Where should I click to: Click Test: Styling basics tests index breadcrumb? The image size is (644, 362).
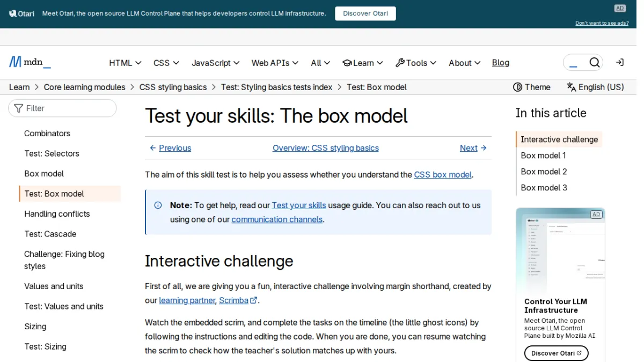point(276,87)
